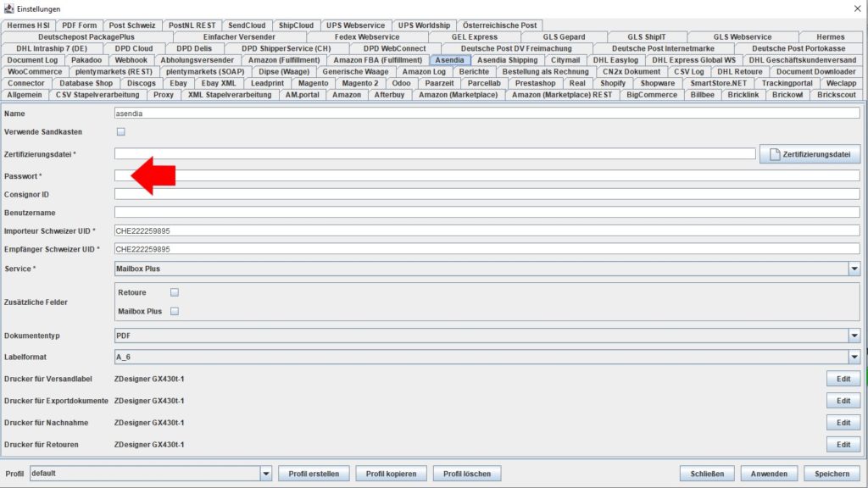
Task: Open the DHL Easylog tab
Action: coord(615,60)
